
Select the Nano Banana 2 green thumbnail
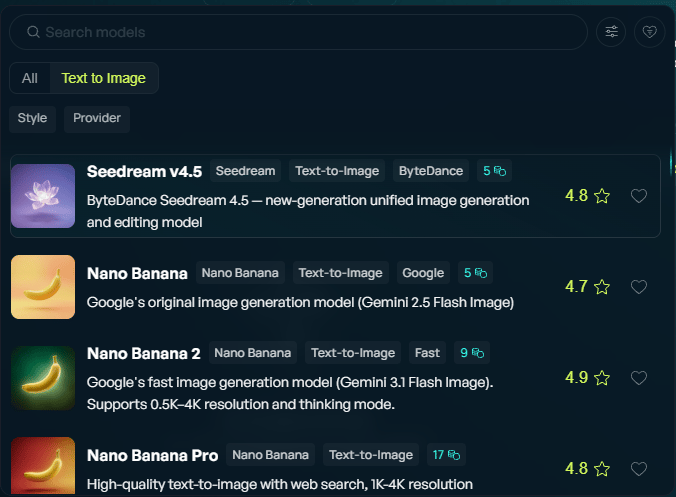click(43, 378)
